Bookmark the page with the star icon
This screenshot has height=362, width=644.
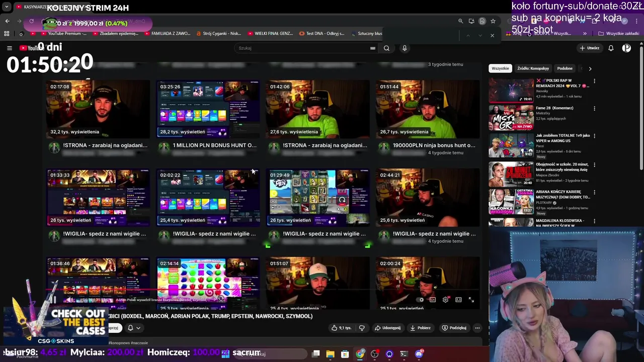[x=493, y=21]
